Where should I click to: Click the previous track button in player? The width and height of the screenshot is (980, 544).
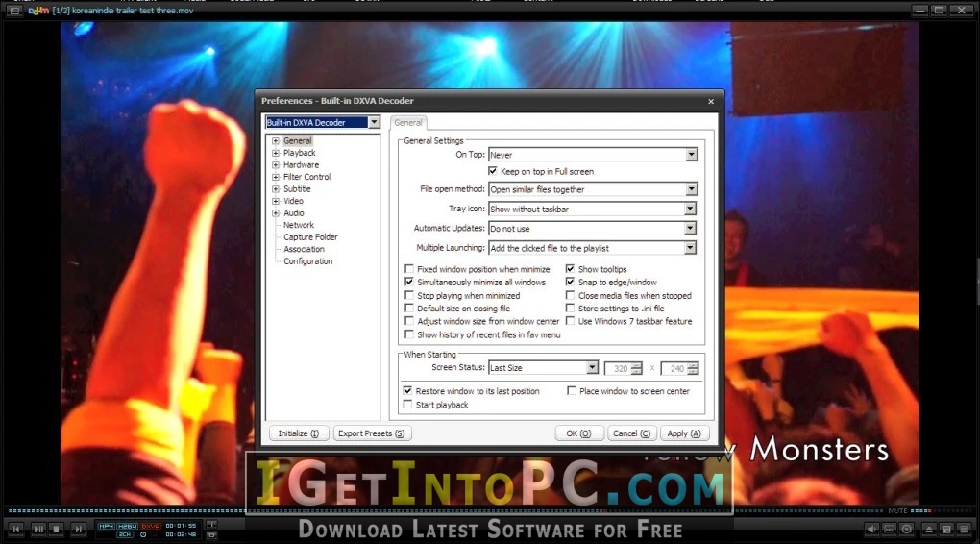tap(15, 529)
